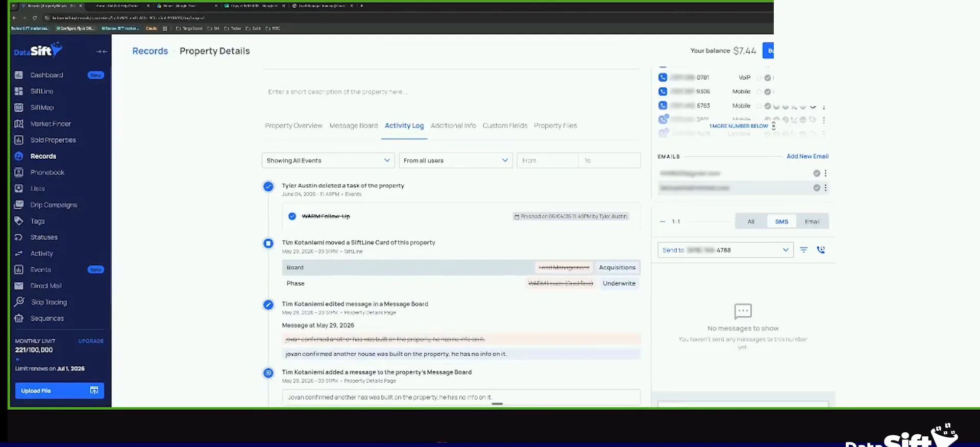
Task: Go to Drip Campaigns section
Action: (x=54, y=205)
